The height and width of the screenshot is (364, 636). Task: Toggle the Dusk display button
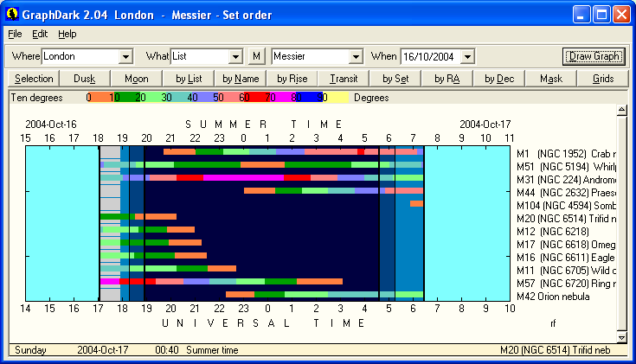pyautogui.click(x=85, y=79)
